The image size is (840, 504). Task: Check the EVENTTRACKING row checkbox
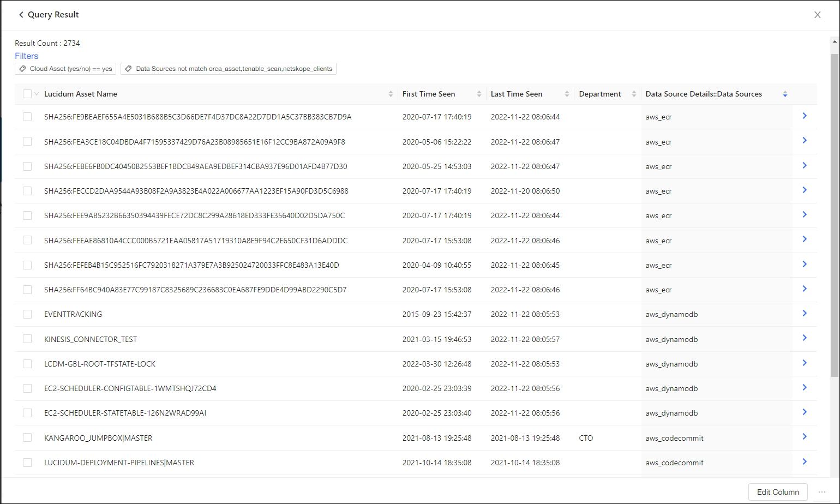tap(27, 314)
